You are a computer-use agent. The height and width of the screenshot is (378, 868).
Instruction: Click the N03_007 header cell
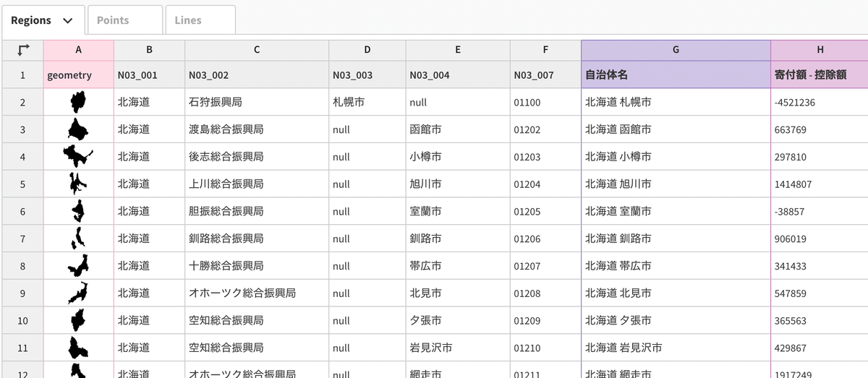(x=545, y=74)
